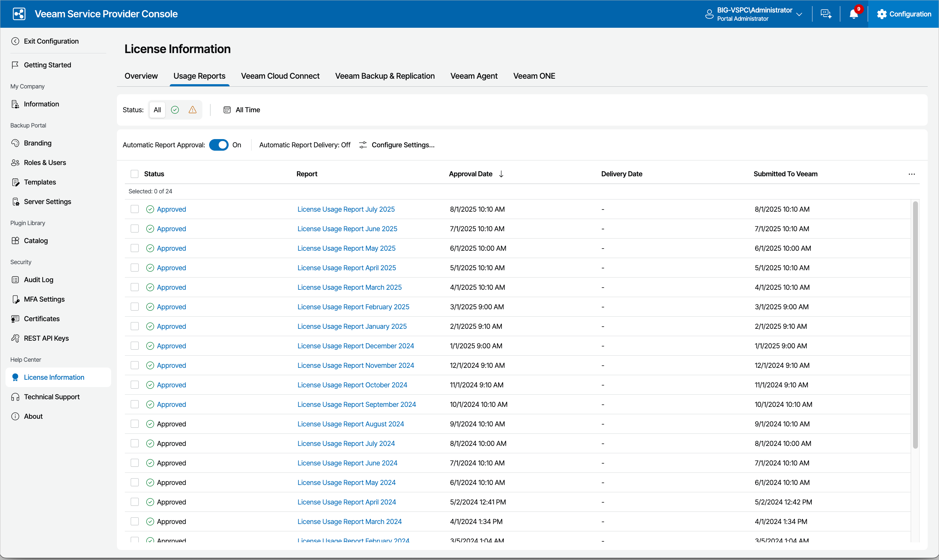Open the All Time period filter

coord(242,110)
